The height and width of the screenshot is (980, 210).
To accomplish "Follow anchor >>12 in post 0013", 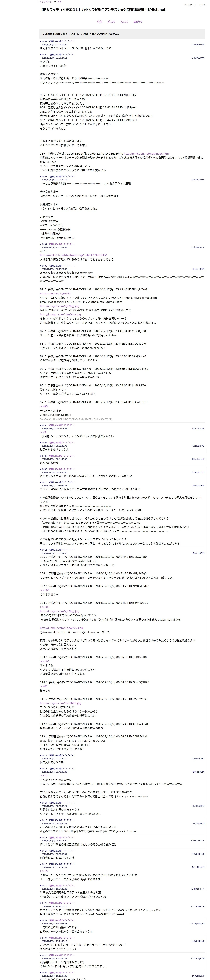I will 44,776.
